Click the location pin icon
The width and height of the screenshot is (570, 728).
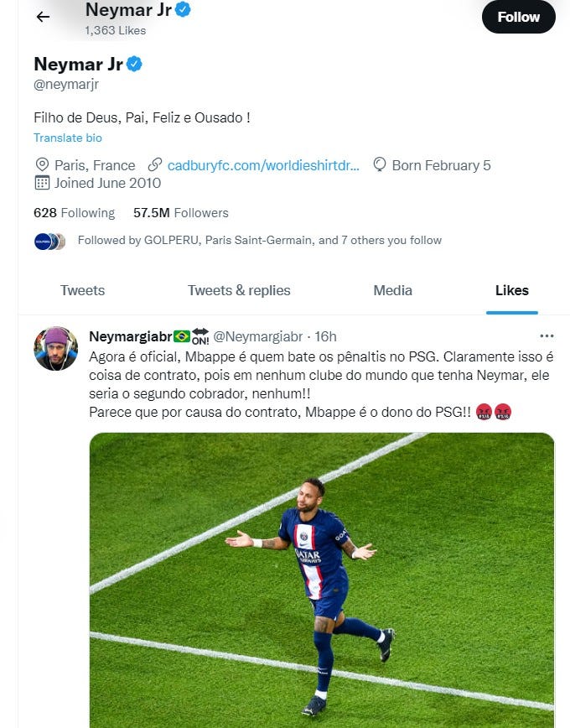click(x=42, y=164)
